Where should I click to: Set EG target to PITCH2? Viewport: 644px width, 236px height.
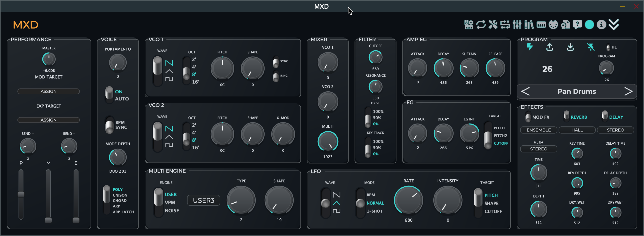tap(500, 136)
